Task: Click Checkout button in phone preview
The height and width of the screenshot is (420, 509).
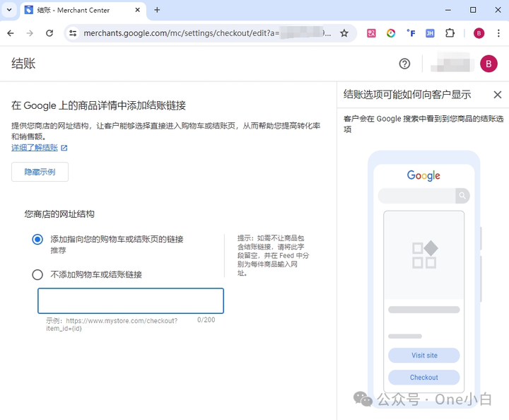Action: (x=424, y=377)
